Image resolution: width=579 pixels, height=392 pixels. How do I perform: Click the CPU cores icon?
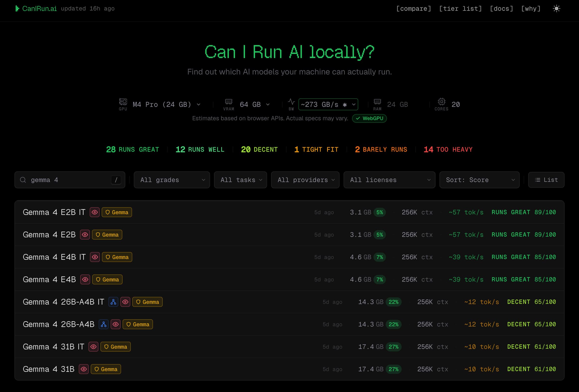pyautogui.click(x=441, y=101)
